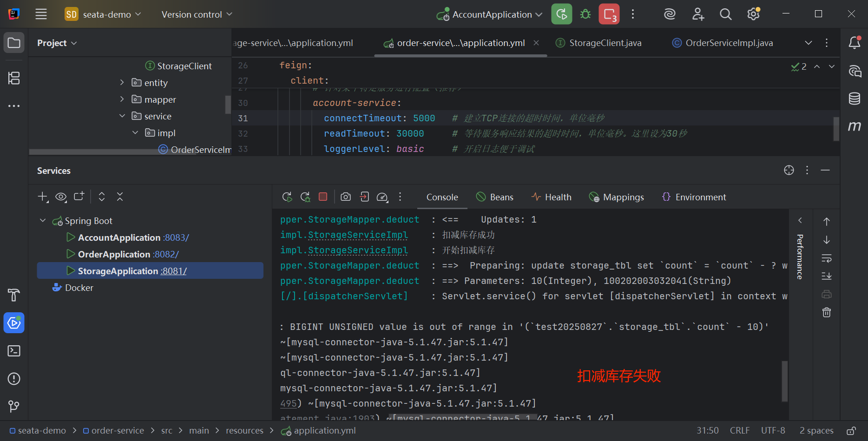868x441 pixels.
Task: Open IDE settings gear icon
Action: (753, 14)
